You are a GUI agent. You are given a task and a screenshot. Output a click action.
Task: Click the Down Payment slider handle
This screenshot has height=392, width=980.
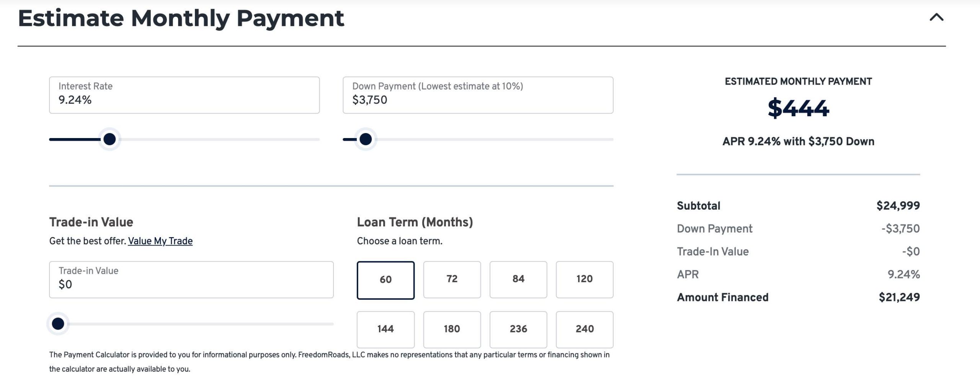point(366,139)
